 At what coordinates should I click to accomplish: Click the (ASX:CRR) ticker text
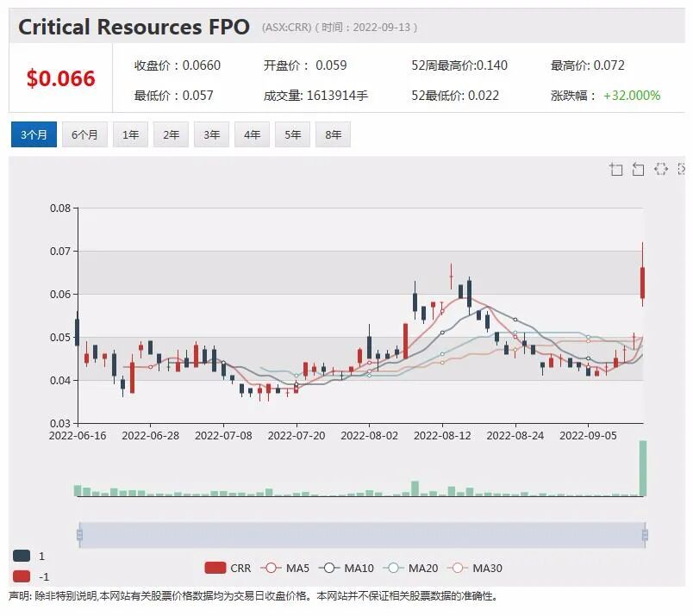[x=286, y=28]
